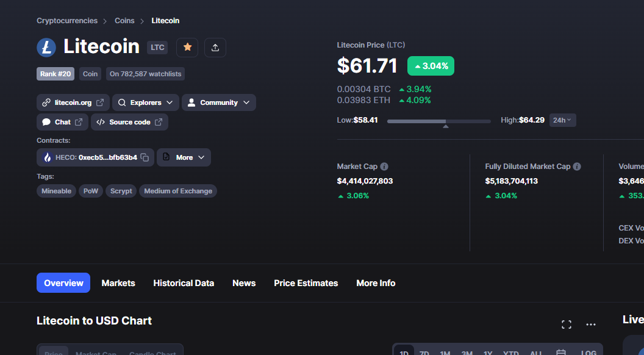Image resolution: width=644 pixels, height=355 pixels.
Task: Click the LTC ticker badge
Action: coord(157,47)
